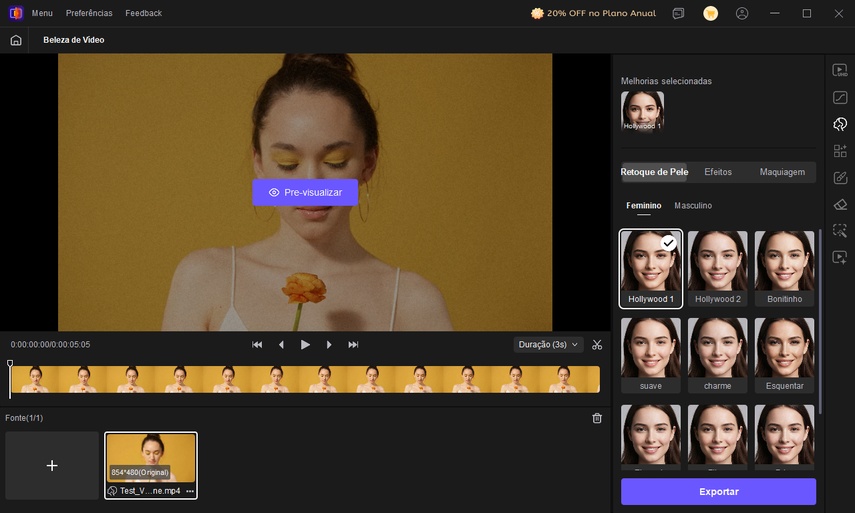Play the video
Screen dimensions: 855x513
pyautogui.click(x=305, y=345)
